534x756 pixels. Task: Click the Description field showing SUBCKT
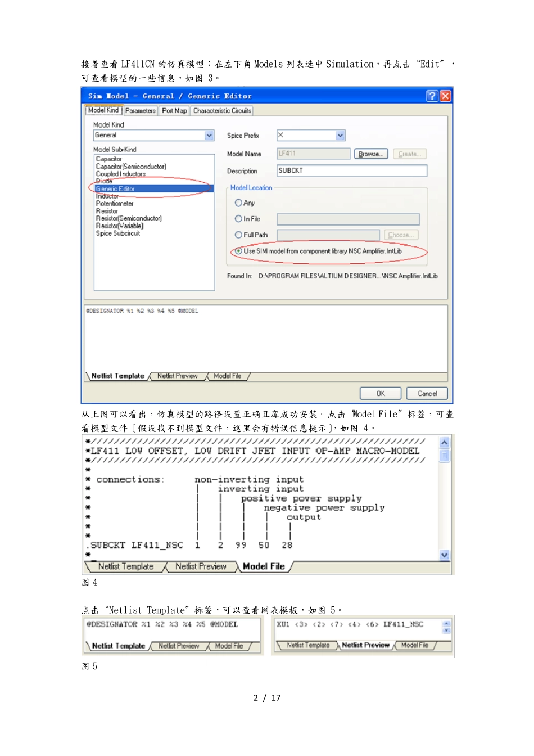[352, 170]
